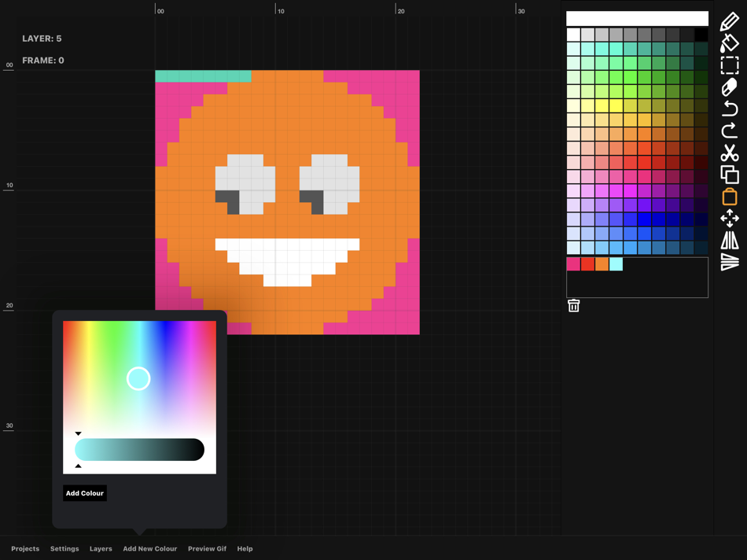Pick the Eraser tool
Viewport: 747px width, 560px height.
tap(729, 87)
